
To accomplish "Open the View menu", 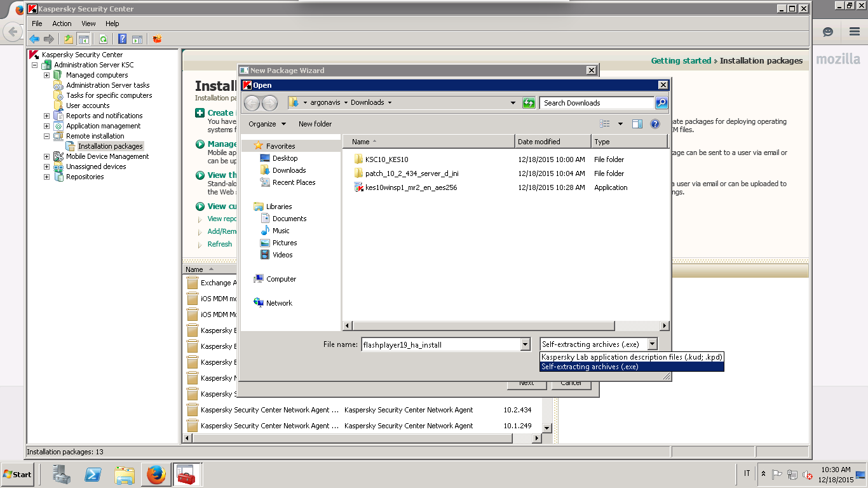I will 88,24.
